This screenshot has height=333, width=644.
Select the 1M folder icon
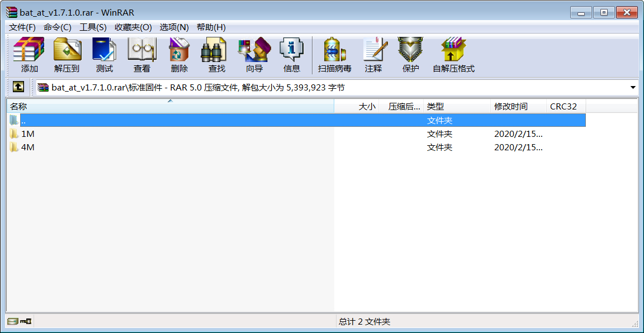tap(15, 134)
